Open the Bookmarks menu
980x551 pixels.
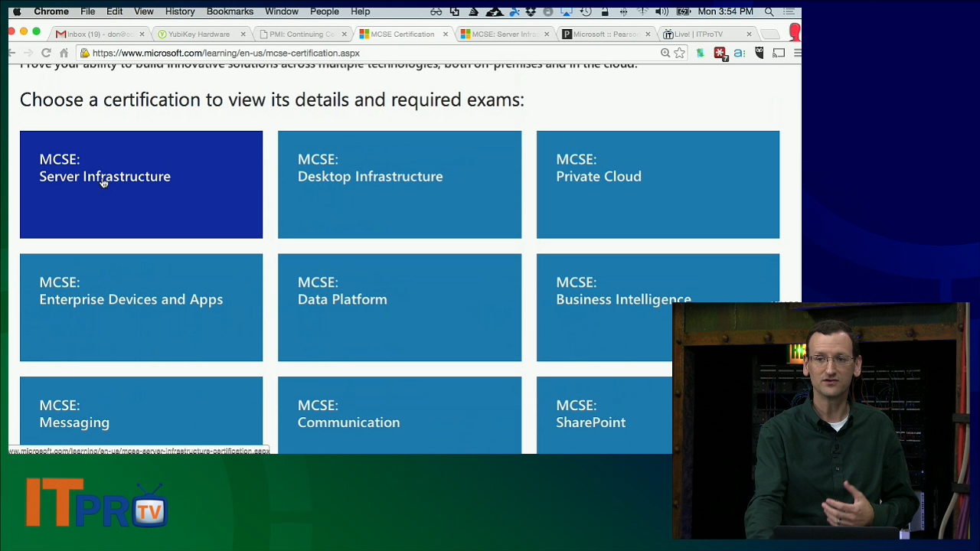point(230,11)
